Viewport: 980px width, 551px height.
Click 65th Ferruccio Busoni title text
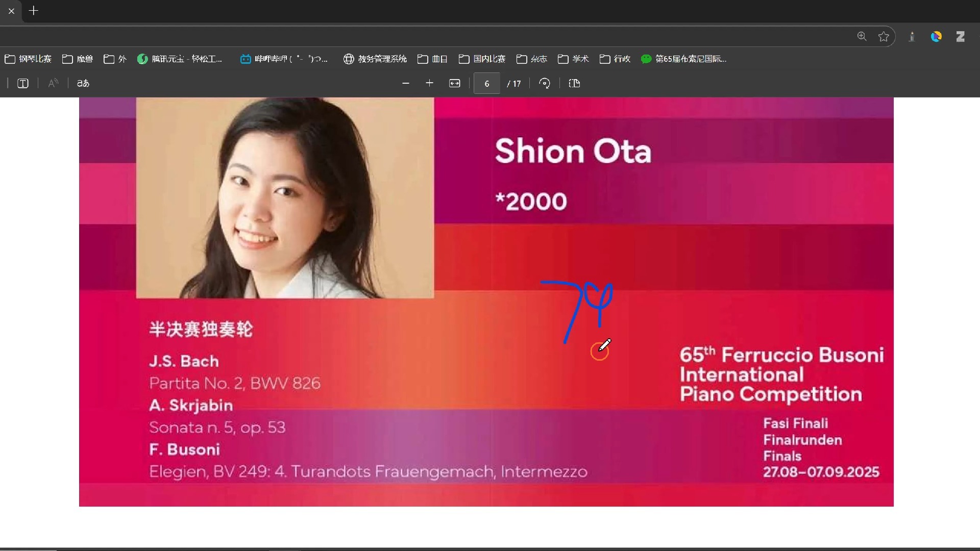(781, 355)
